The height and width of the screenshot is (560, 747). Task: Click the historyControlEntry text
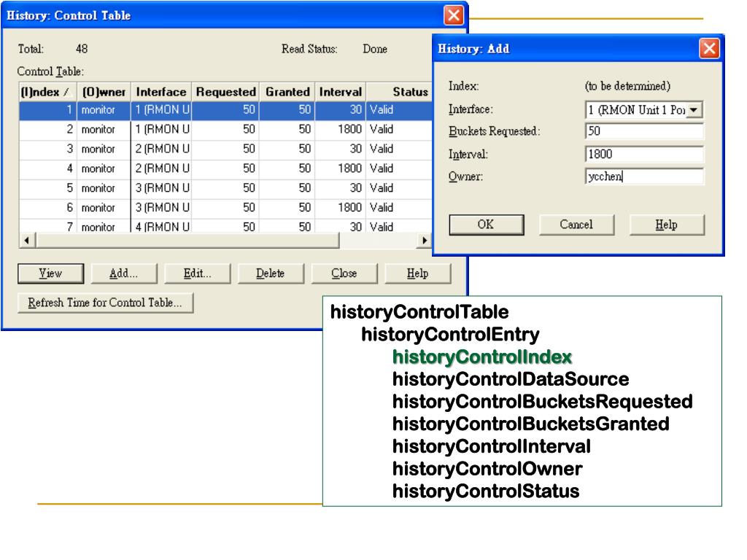(x=450, y=335)
